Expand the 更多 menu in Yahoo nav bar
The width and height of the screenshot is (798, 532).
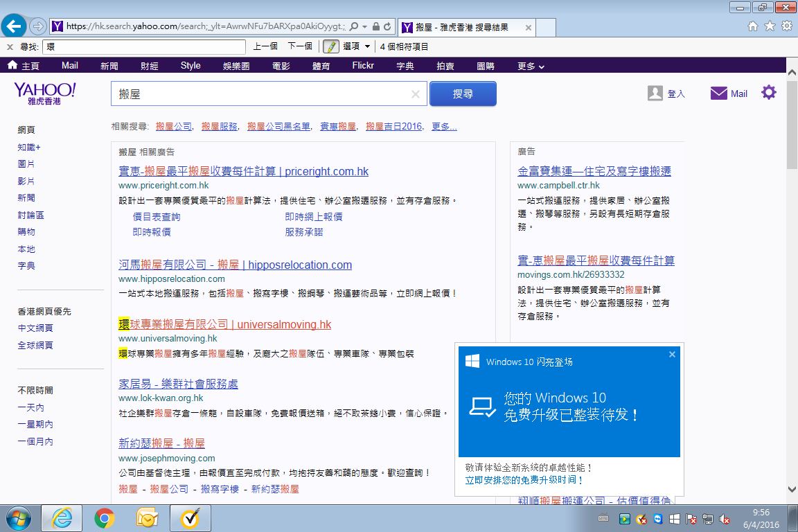[x=531, y=66]
